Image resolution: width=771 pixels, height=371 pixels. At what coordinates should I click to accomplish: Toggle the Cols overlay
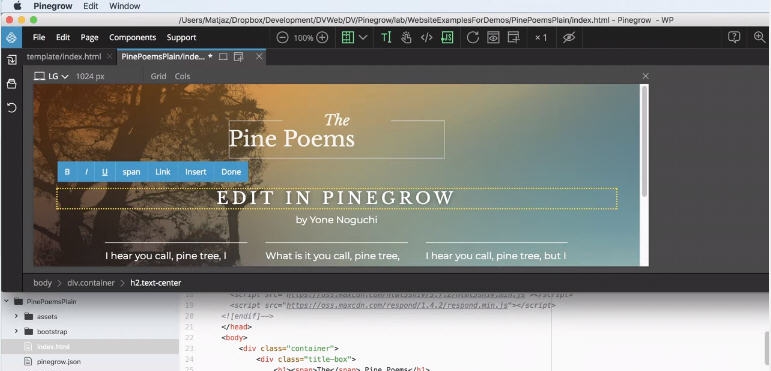(182, 76)
